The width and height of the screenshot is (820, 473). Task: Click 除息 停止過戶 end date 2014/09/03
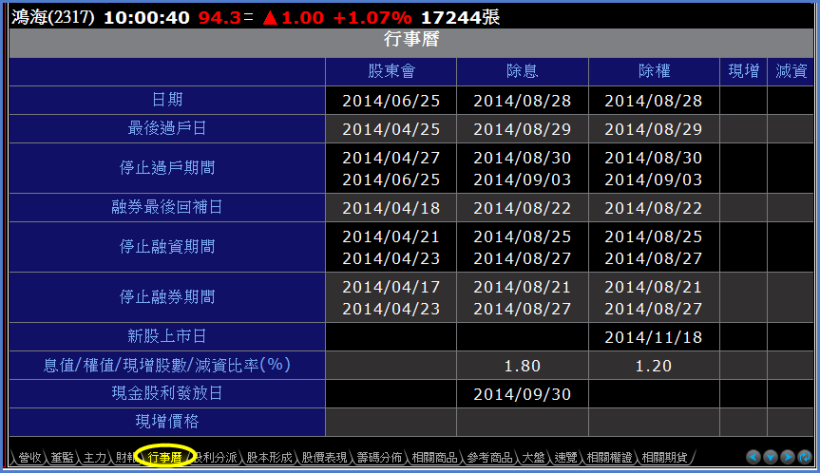click(x=522, y=180)
